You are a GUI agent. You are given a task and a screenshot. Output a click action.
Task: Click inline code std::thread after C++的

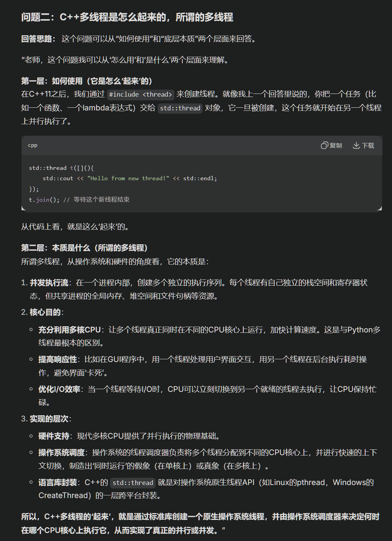[133, 483]
